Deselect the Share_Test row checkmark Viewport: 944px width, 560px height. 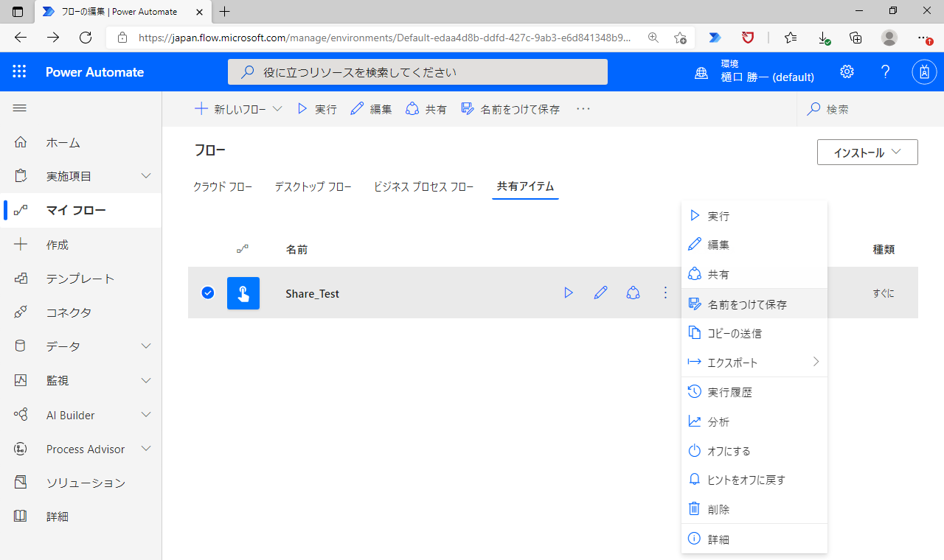208,293
